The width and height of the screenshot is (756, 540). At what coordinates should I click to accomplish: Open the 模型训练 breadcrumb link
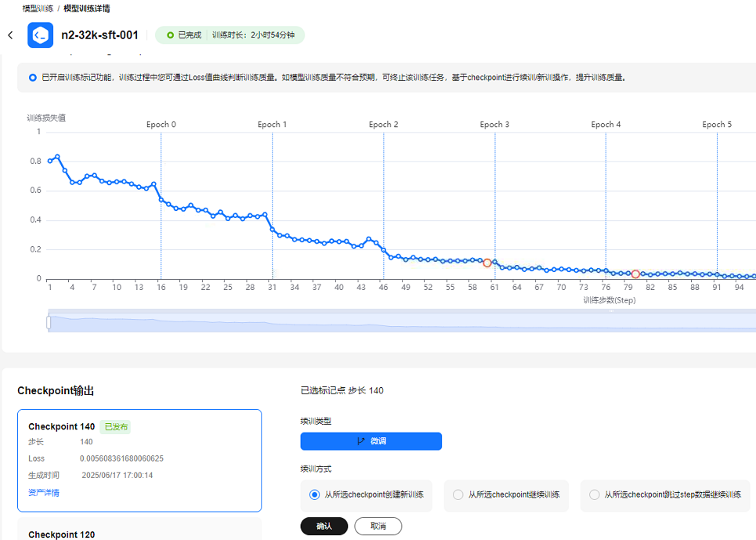point(38,8)
